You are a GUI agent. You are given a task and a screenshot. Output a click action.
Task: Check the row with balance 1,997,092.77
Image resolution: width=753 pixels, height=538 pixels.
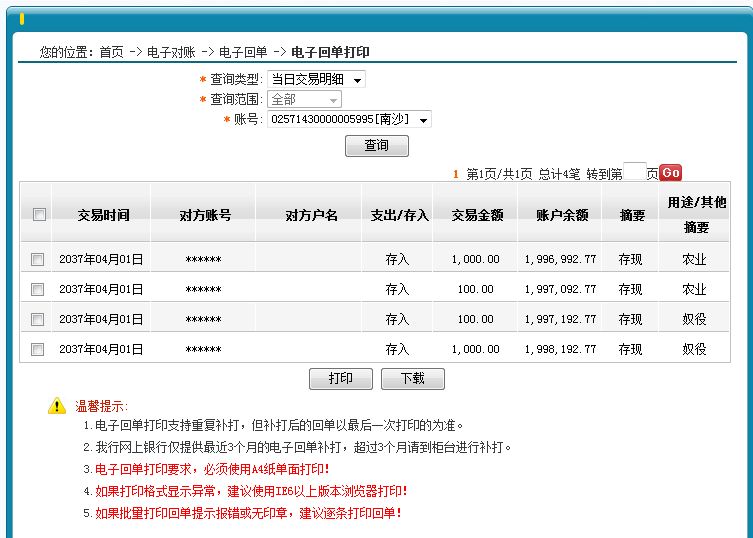coord(37,289)
